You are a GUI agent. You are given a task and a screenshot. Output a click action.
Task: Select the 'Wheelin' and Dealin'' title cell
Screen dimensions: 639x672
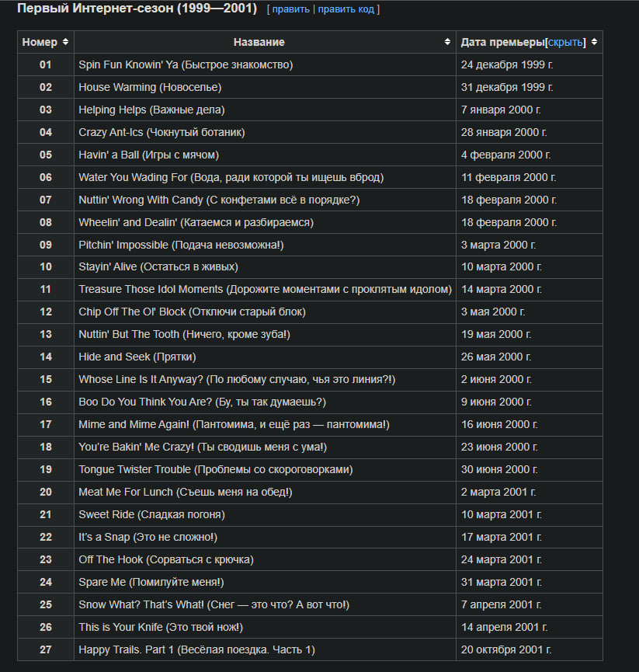click(x=265, y=222)
